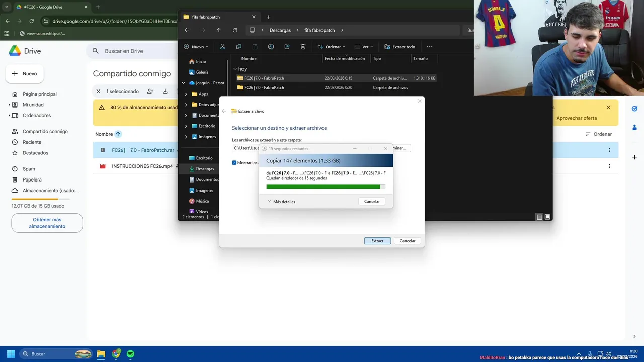Viewport: 644px width, 362px height.
Task: Reload the Chrome page
Action: tap(32, 21)
